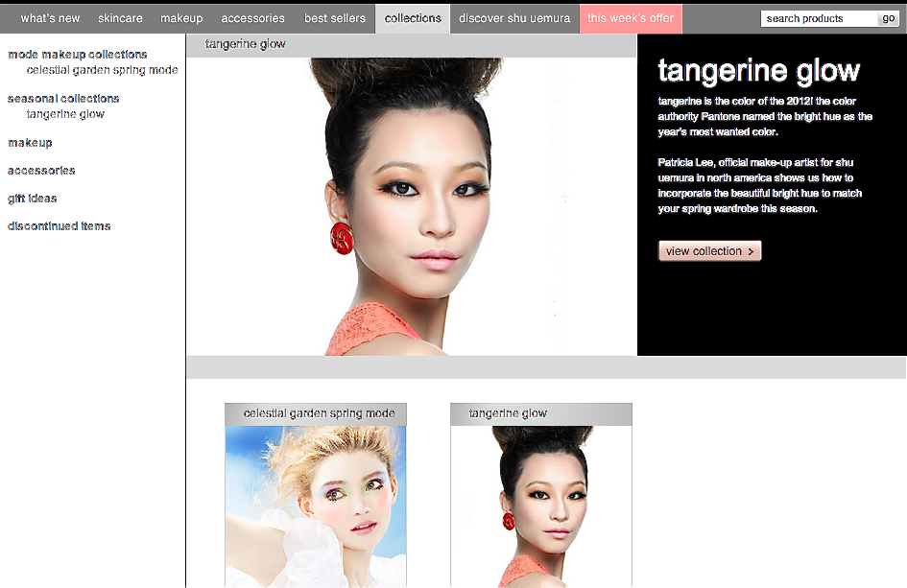Open the what's new navigation tab
The image size is (907, 588).
coord(50,18)
